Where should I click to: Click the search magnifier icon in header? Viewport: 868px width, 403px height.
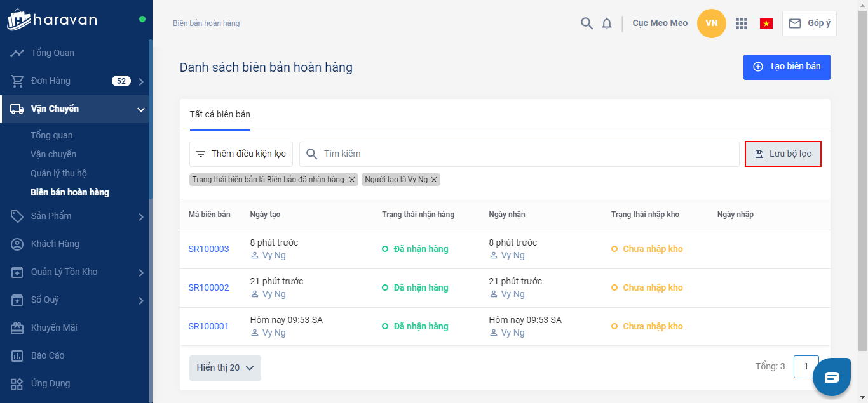587,23
